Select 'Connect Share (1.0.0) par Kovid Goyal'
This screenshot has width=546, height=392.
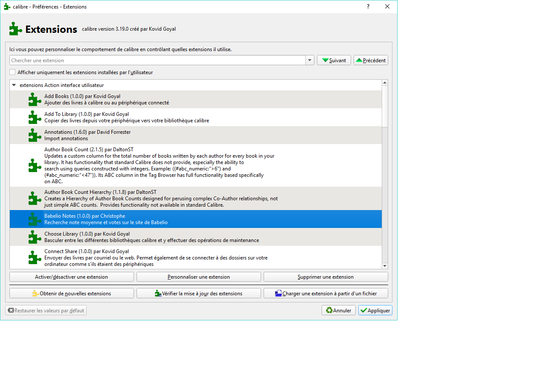[196, 257]
